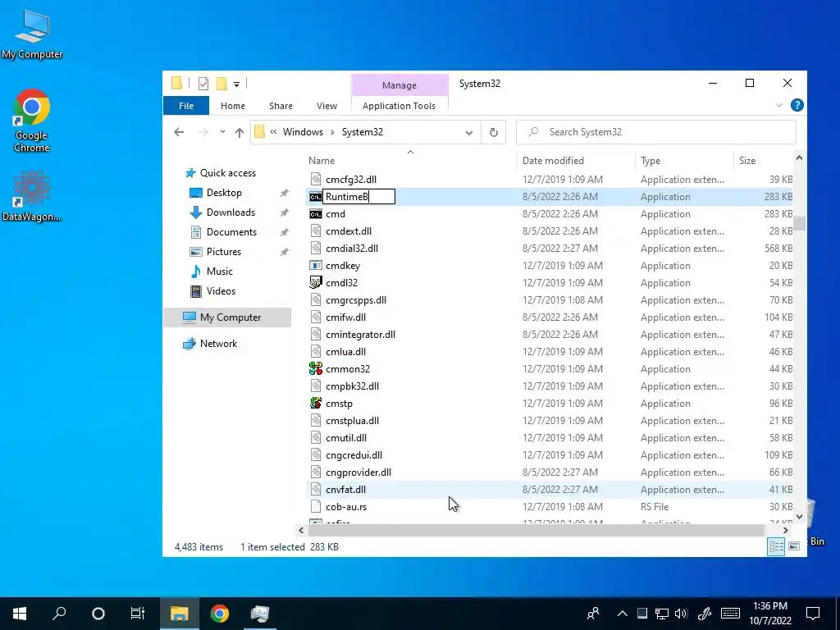Sort by the Size column header
840x630 pixels.
coord(746,160)
